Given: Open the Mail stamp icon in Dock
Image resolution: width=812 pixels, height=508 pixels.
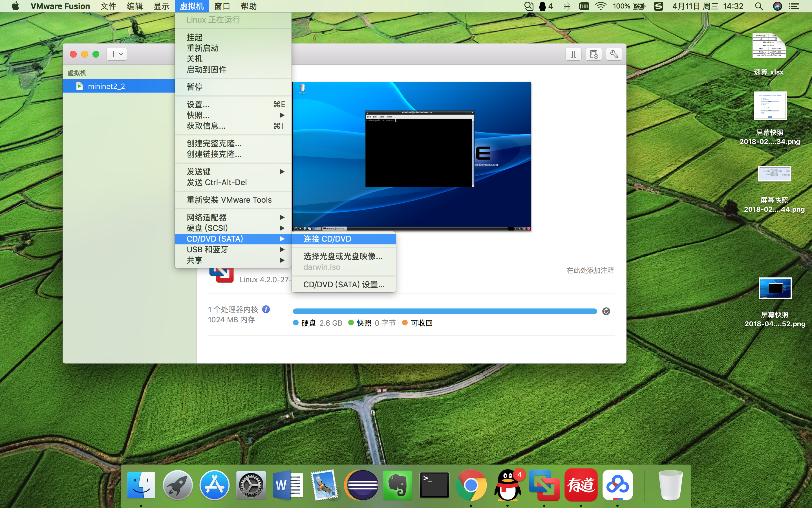Looking at the screenshot, I should [x=324, y=485].
